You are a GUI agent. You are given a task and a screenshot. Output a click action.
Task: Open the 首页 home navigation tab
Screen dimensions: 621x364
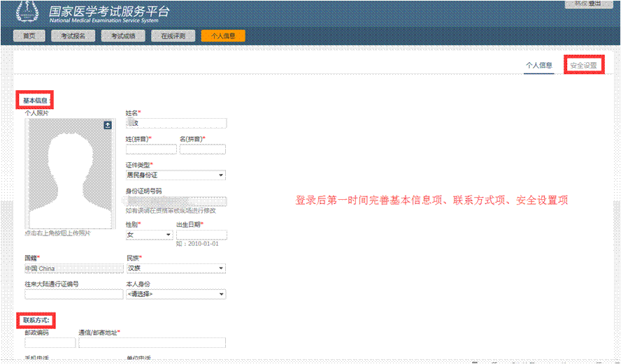click(x=29, y=36)
